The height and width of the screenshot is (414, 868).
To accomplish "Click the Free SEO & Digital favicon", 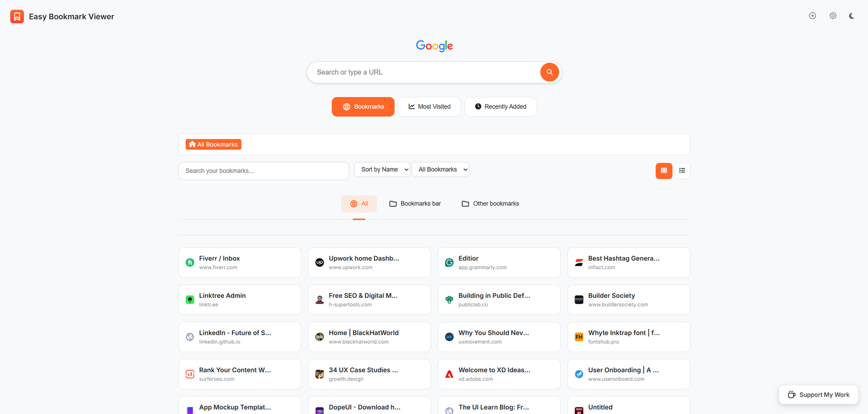I will pos(320,300).
